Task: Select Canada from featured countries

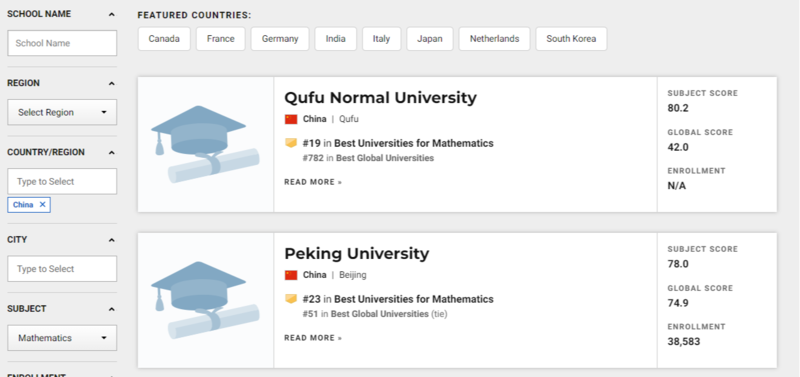Action: point(164,39)
